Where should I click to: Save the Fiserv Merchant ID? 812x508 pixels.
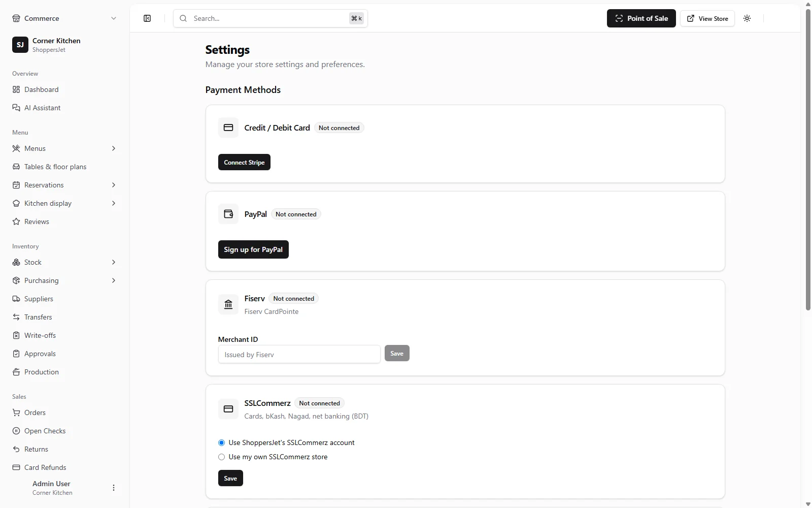click(397, 353)
